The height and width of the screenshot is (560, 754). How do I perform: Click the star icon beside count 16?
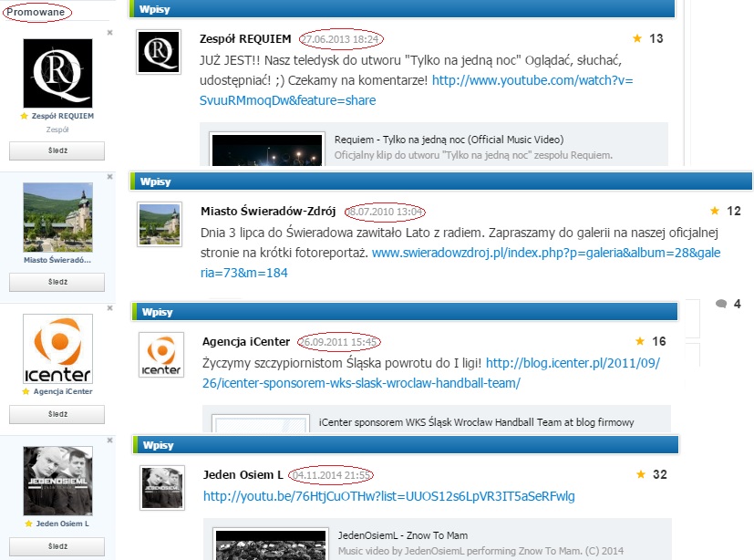(x=639, y=341)
